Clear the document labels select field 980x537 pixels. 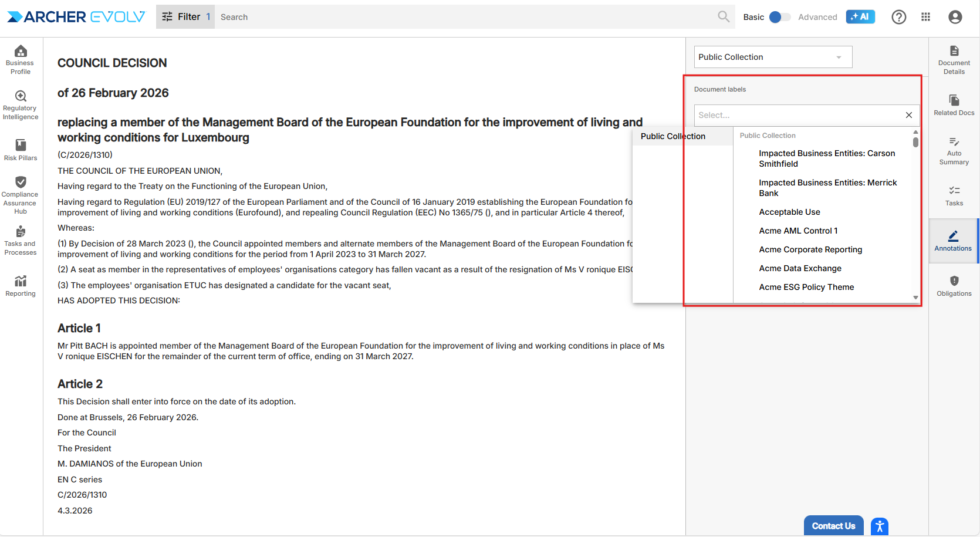(x=908, y=115)
